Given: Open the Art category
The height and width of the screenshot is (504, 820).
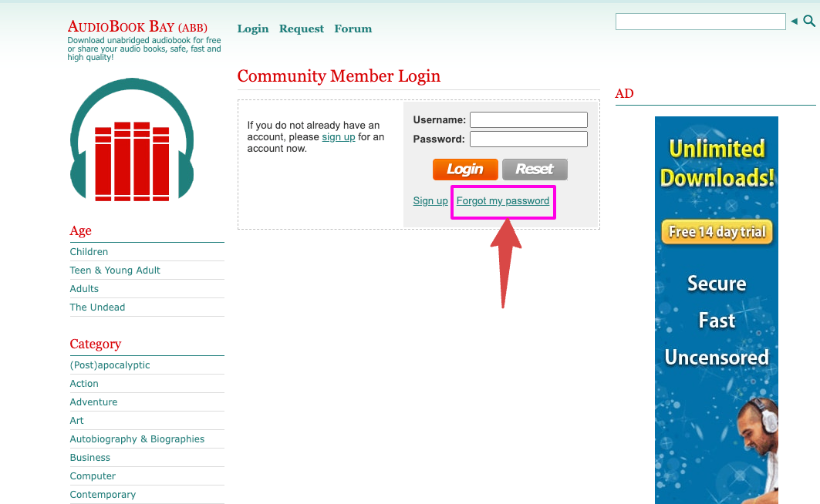Looking at the screenshot, I should [x=77, y=421].
